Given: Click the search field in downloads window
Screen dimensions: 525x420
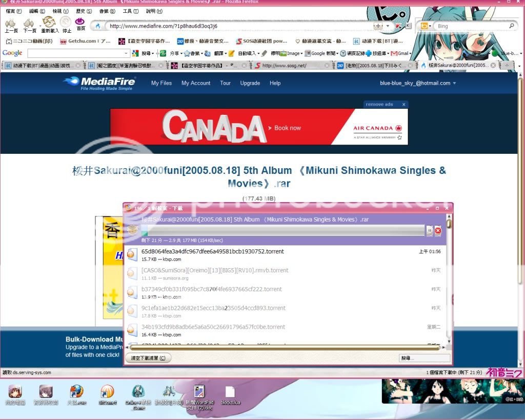Looking at the screenshot, I should (x=424, y=358).
